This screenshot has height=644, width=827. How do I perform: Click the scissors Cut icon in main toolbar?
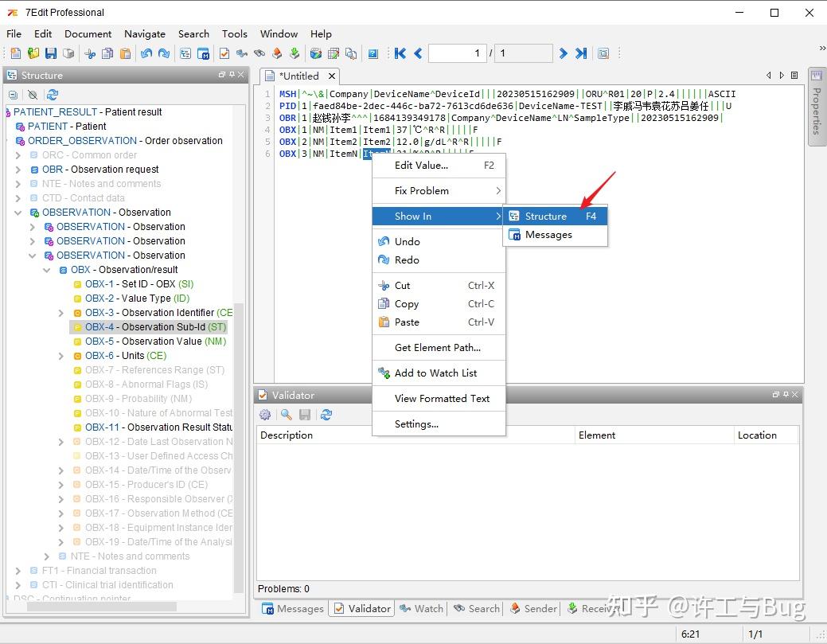point(90,54)
